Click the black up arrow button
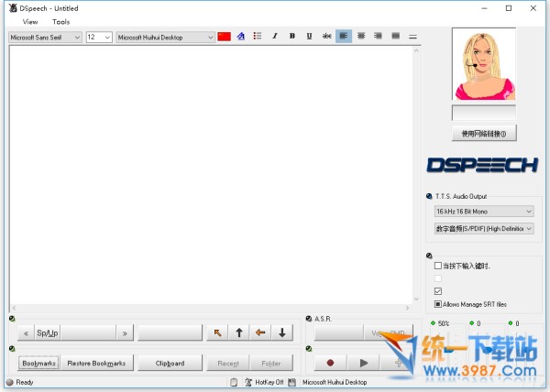The height and width of the screenshot is (392, 550). [x=239, y=332]
